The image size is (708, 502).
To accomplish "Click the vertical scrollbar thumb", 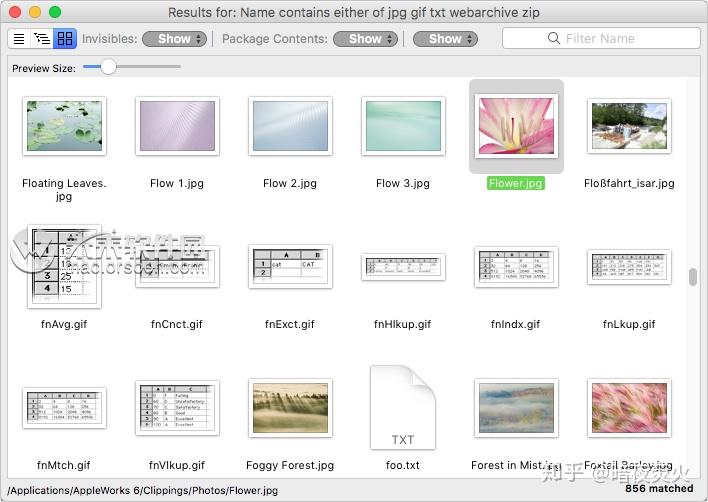I will click(693, 277).
